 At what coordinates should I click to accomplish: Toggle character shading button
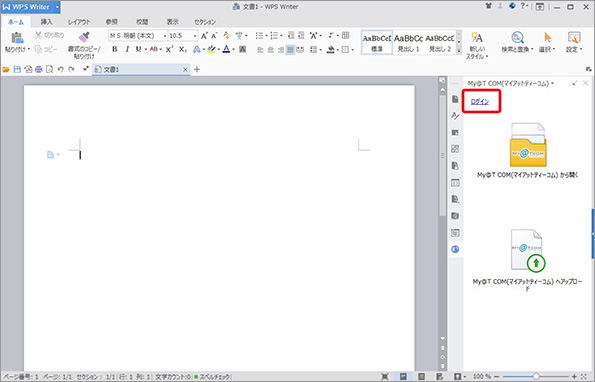243,49
